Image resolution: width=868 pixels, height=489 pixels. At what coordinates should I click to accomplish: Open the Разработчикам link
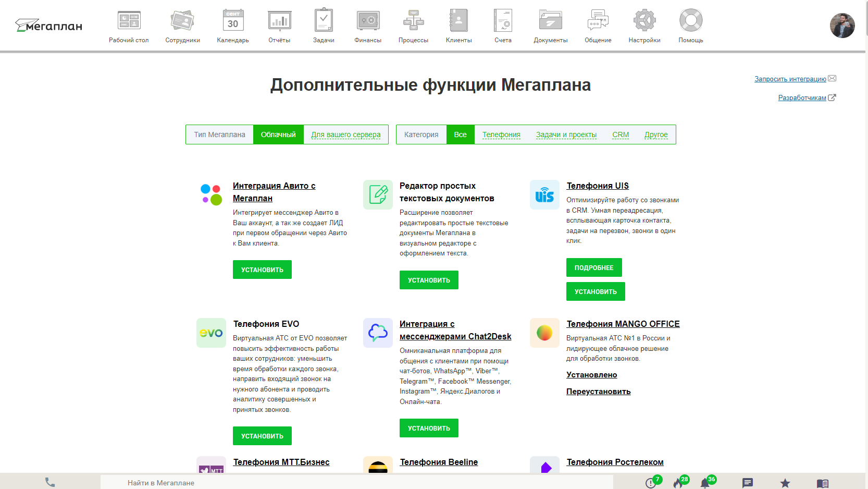(802, 97)
